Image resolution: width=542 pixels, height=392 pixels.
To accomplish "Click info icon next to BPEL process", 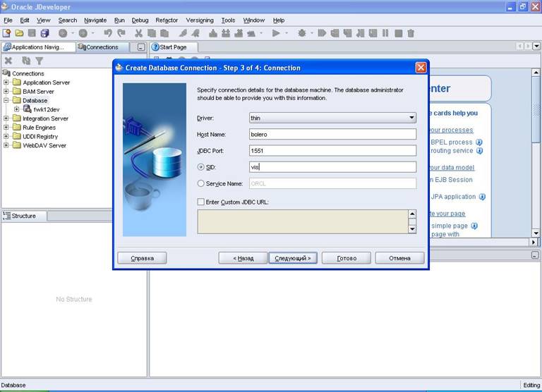I will click(x=479, y=142).
